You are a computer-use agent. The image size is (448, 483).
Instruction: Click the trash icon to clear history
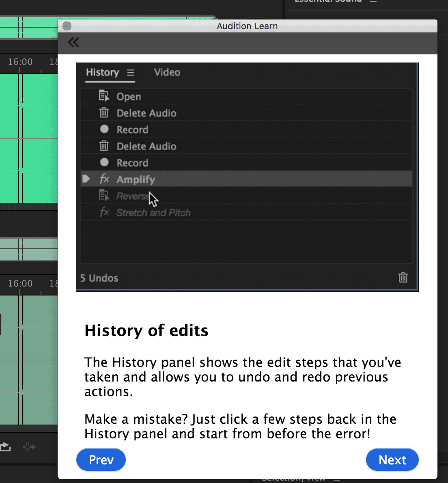403,278
